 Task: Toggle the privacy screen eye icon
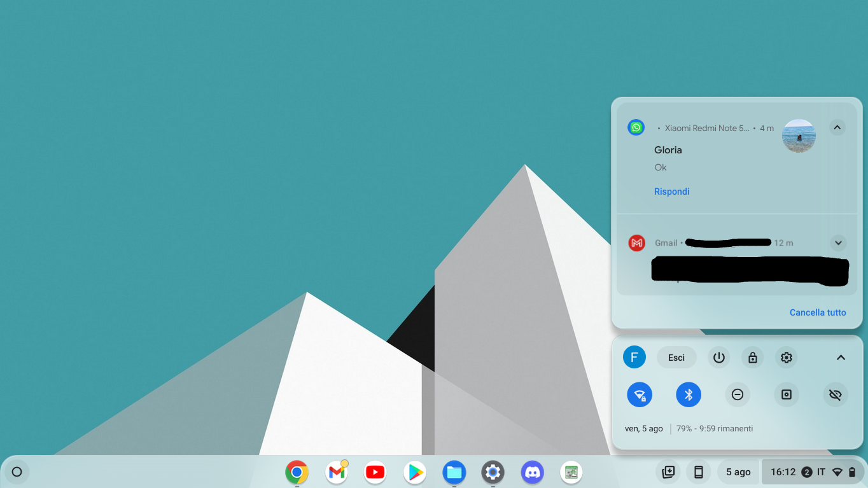[x=835, y=394]
